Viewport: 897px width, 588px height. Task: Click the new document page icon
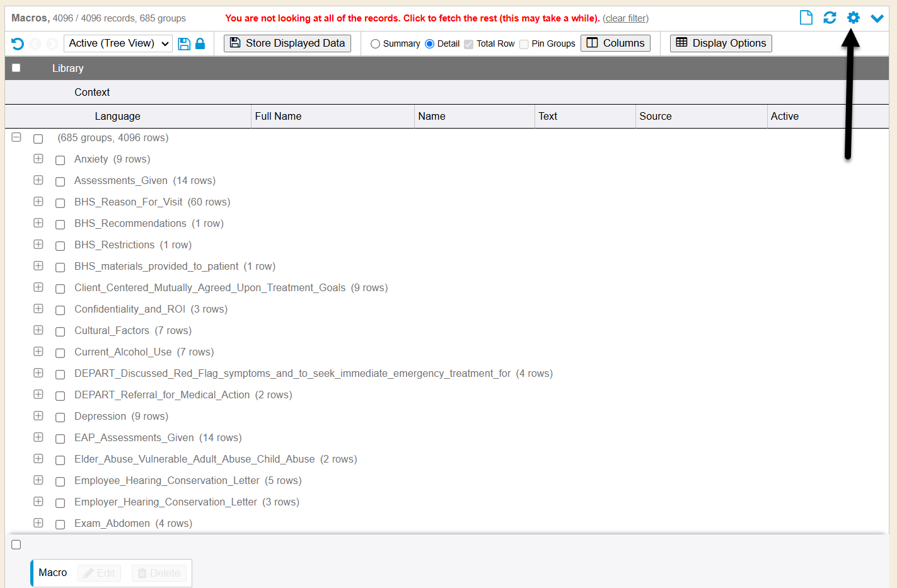click(806, 18)
